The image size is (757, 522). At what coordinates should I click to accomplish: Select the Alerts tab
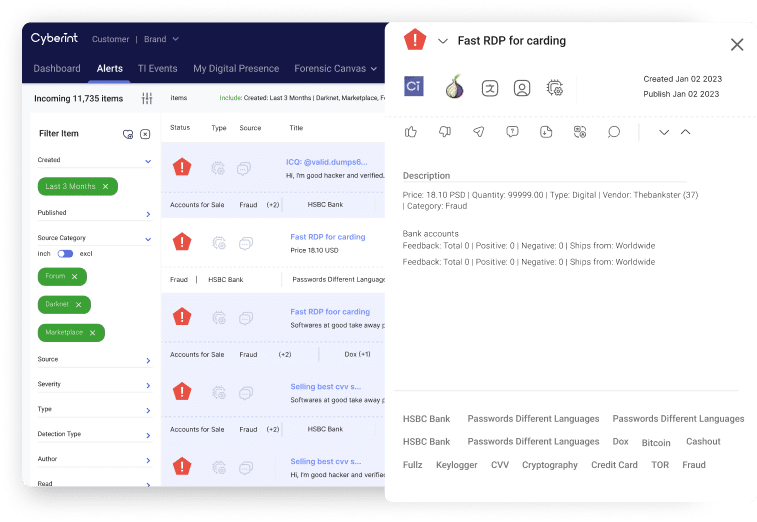pyautogui.click(x=110, y=69)
